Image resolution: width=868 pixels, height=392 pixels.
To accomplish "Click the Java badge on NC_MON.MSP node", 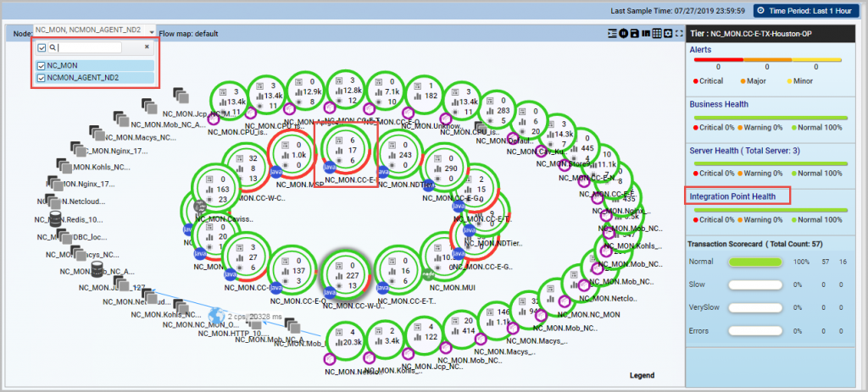I will (x=275, y=173).
